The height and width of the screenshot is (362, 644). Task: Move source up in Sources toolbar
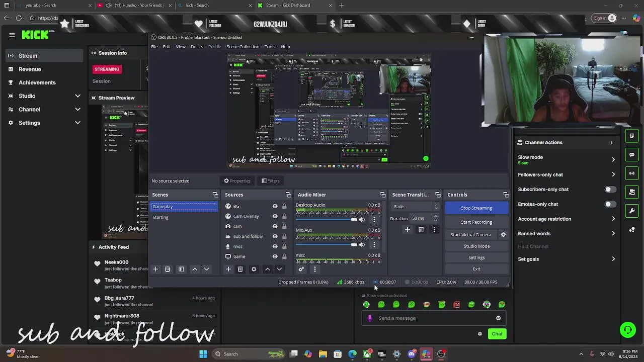[x=267, y=269]
